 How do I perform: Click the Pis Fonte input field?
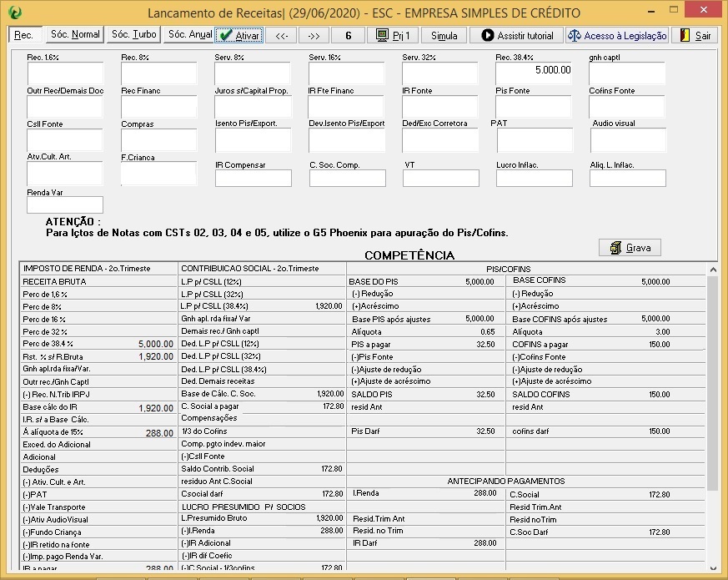tap(534, 107)
